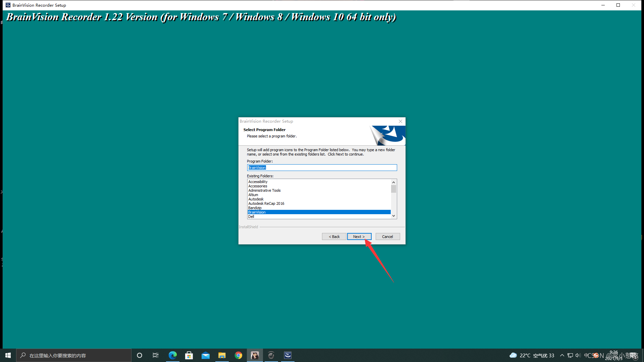Open Mail app from taskbar
Image resolution: width=644 pixels, height=362 pixels.
[x=205, y=355]
